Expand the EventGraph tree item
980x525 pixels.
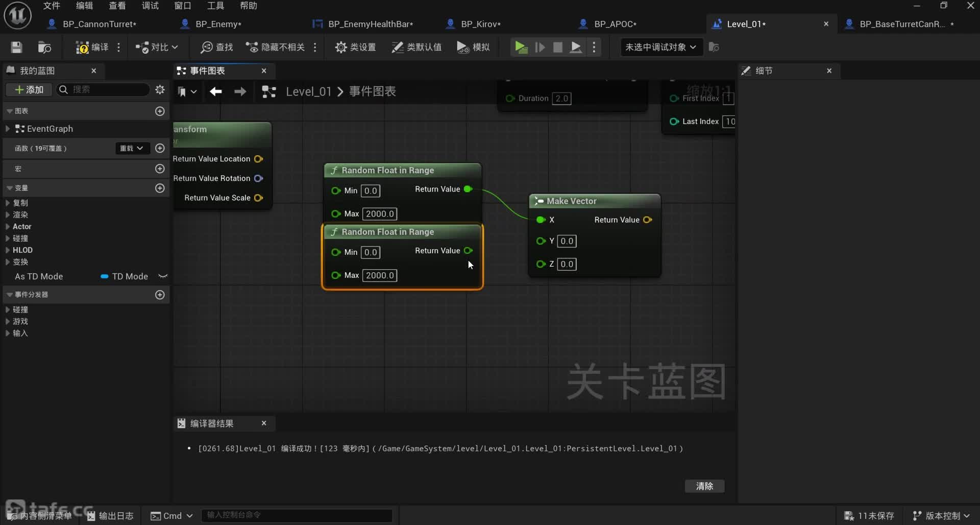point(8,129)
